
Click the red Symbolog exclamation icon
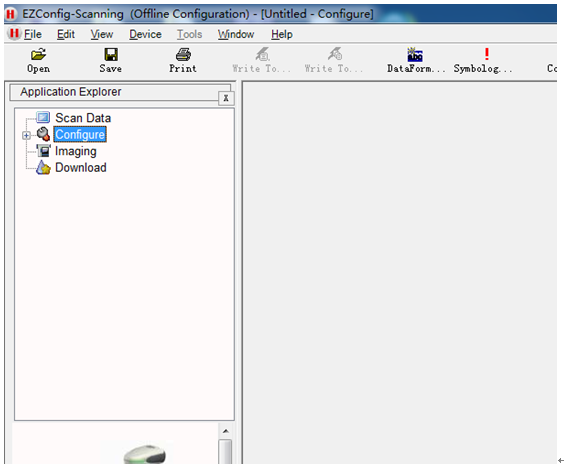487,54
